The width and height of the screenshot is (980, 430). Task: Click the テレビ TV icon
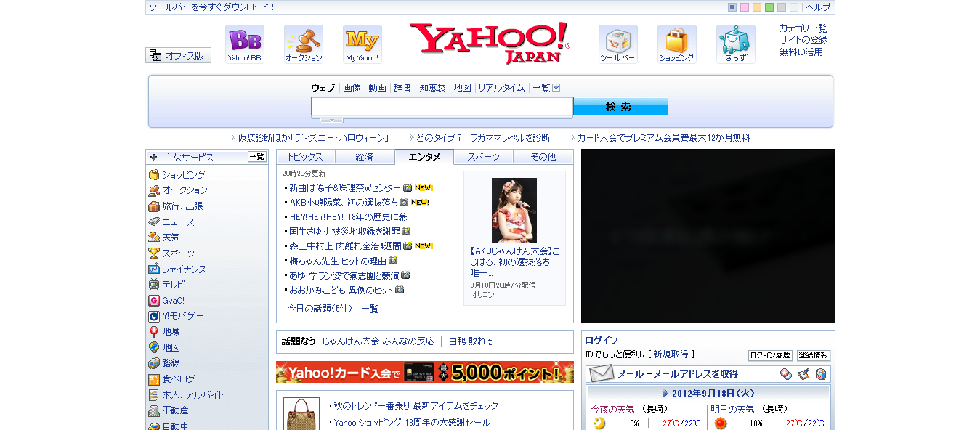pyautogui.click(x=154, y=285)
